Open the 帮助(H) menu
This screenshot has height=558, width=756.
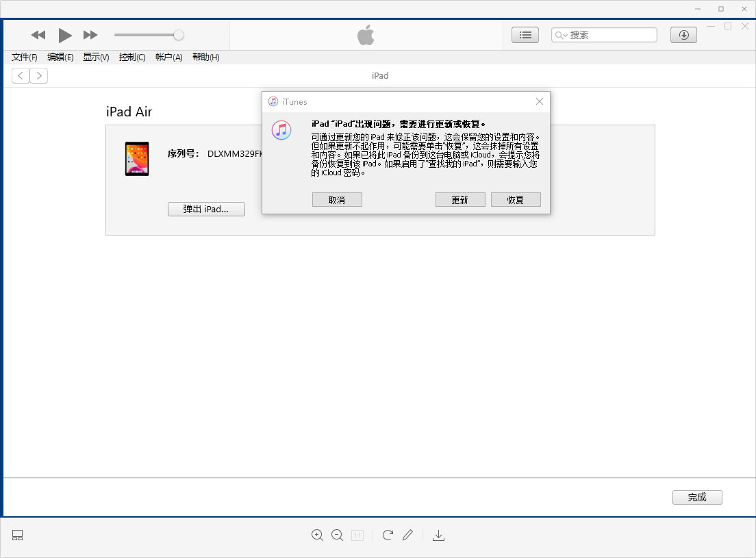[206, 58]
